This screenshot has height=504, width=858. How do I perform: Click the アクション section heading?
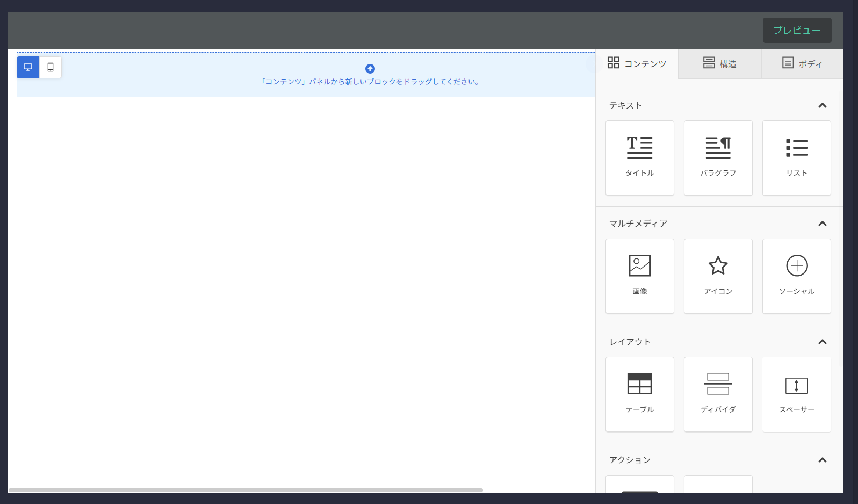(630, 460)
